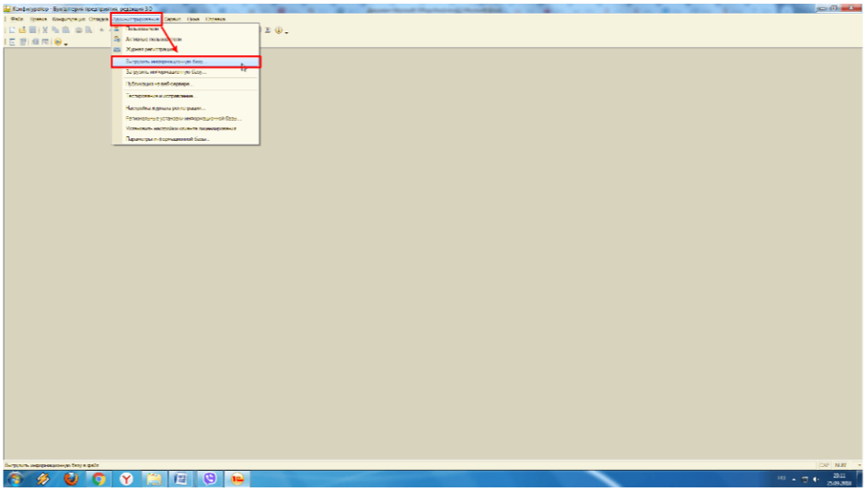868x491 pixels.
Task: Open the Справка menu
Action: [x=215, y=18]
